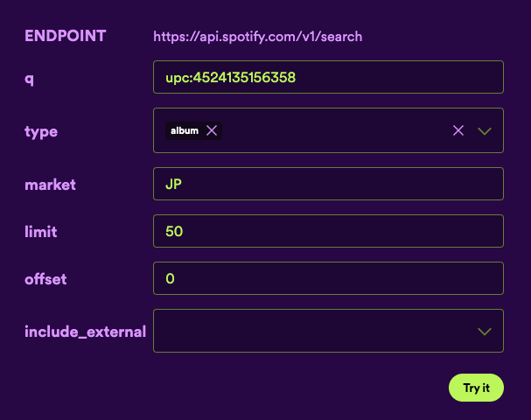
Task: Click the limit parameter label
Action: 40,231
